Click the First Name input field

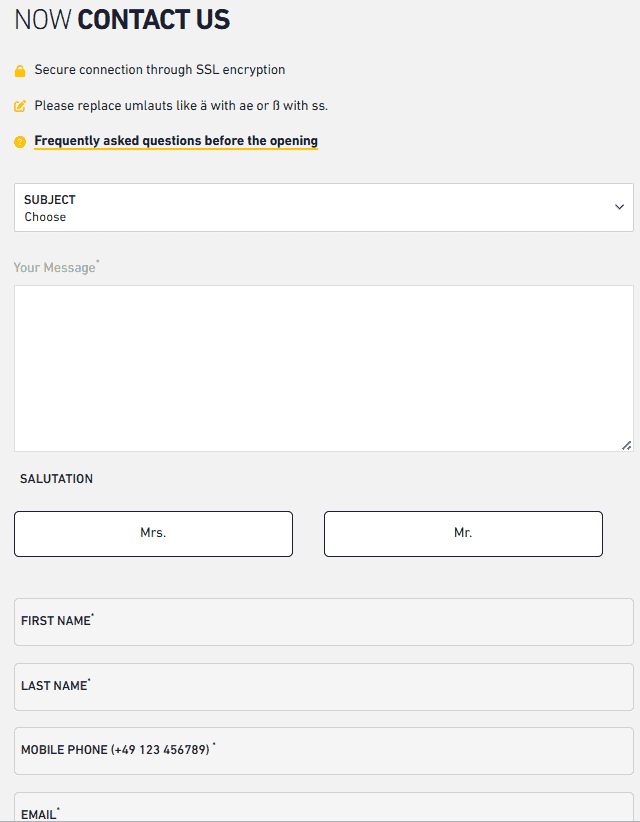coord(323,621)
